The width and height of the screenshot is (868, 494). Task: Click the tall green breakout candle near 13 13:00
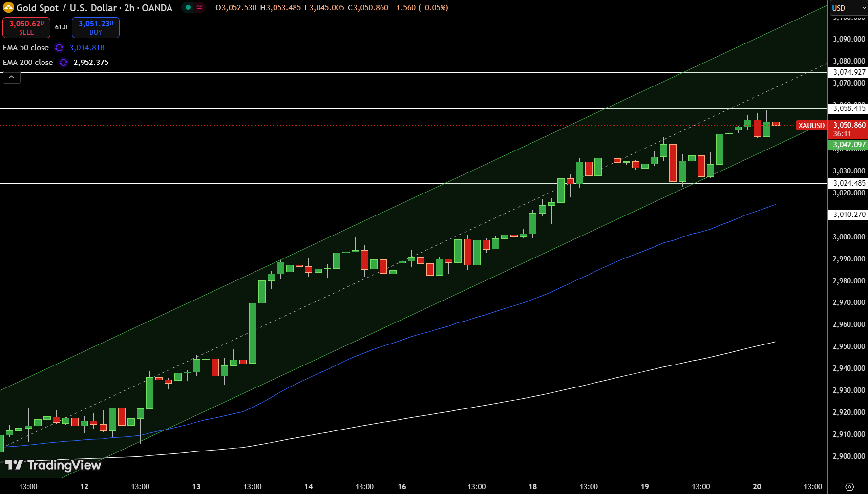(253, 333)
